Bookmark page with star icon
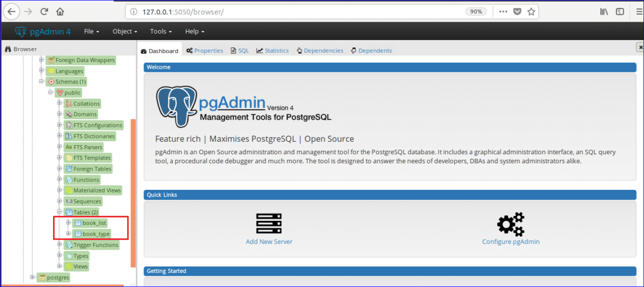The width and height of the screenshot is (644, 287). point(531,11)
